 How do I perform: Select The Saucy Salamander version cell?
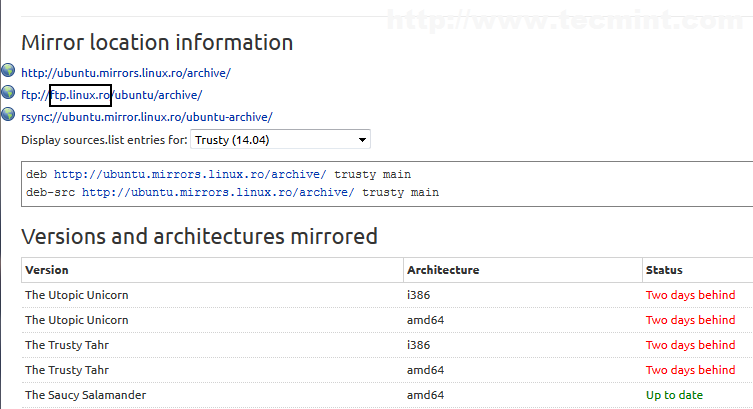(85, 395)
